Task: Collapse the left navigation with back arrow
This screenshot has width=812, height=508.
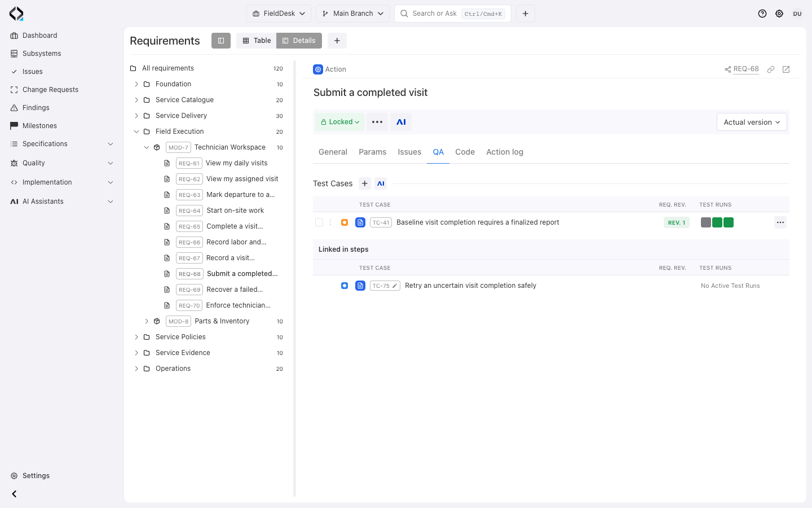Action: [15, 494]
